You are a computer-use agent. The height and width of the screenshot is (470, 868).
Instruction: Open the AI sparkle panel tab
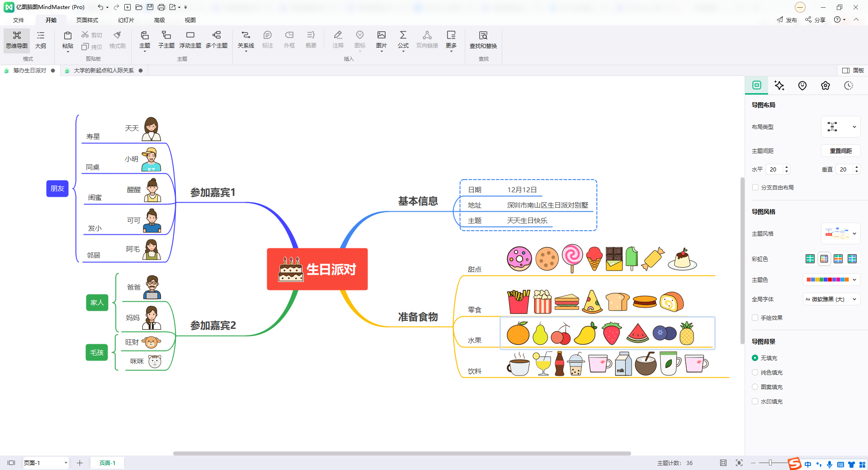point(779,85)
